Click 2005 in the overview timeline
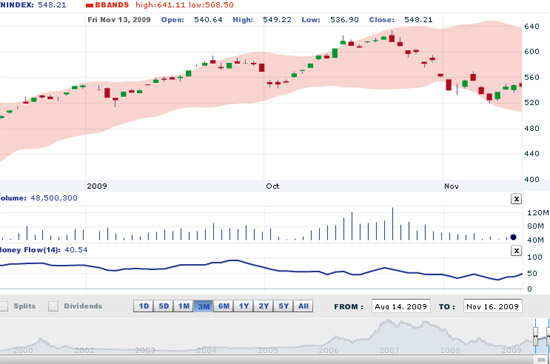Image resolution: width=550 pixels, height=364 pixels. pos(268,350)
